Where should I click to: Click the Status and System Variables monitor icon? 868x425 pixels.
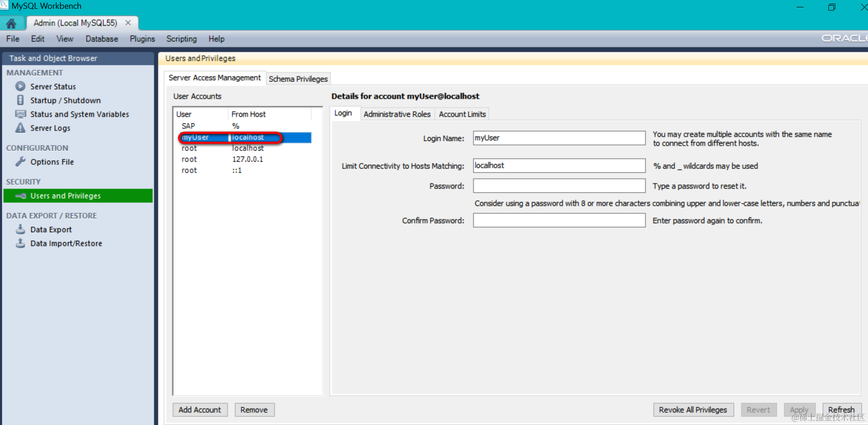20,114
